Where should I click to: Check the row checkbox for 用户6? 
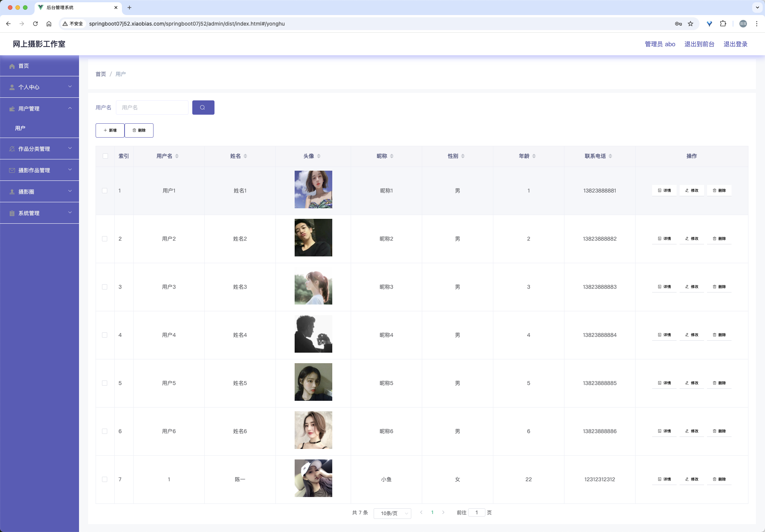(x=105, y=431)
